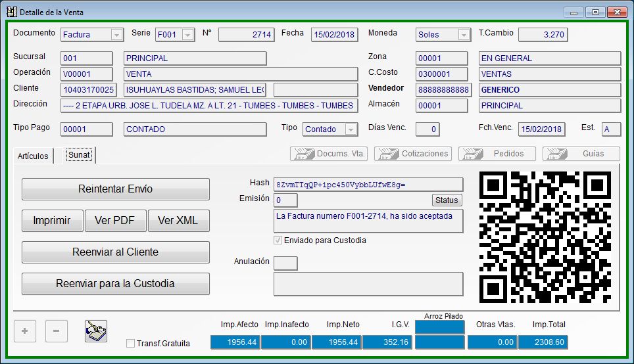Toggle the Transf.Gratuita checkbox

coord(130,344)
